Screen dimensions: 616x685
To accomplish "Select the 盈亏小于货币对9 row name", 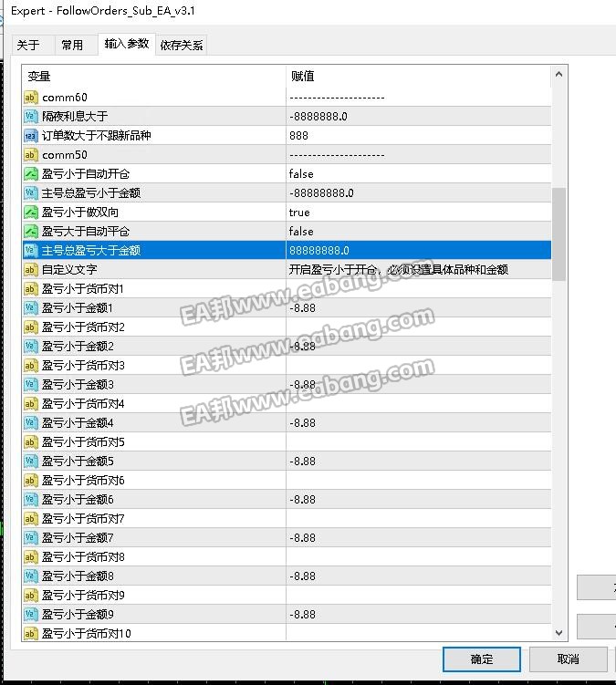I will pyautogui.click(x=83, y=596).
